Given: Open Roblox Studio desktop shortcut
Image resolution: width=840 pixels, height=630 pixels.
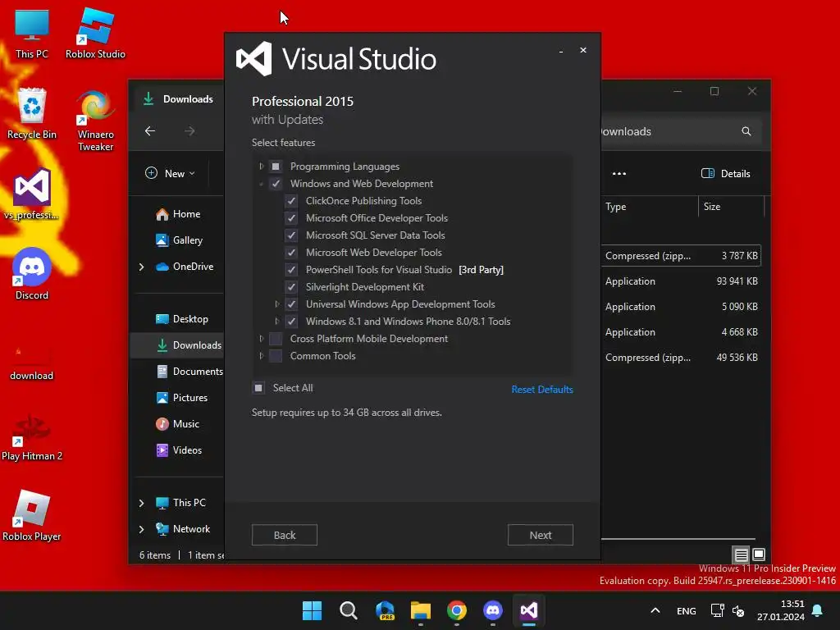Looking at the screenshot, I should click(x=95, y=34).
